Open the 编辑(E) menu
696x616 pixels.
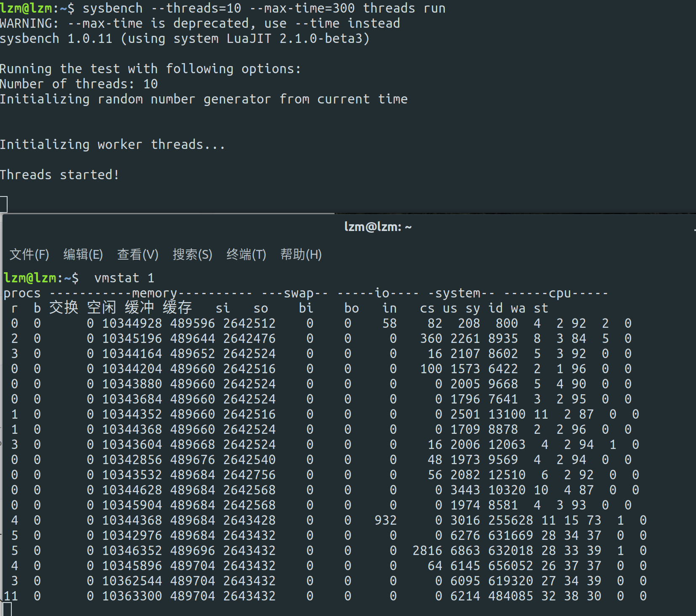coord(83,254)
